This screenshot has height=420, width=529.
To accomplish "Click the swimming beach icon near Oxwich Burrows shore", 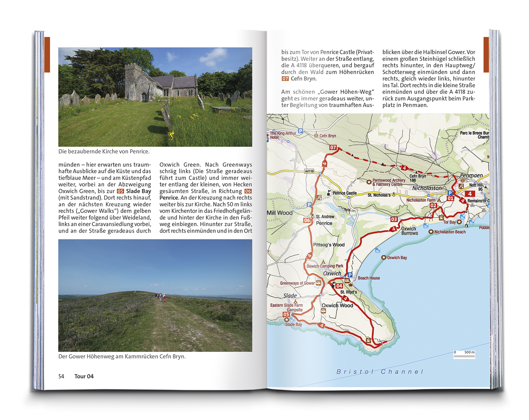I will [426, 225].
